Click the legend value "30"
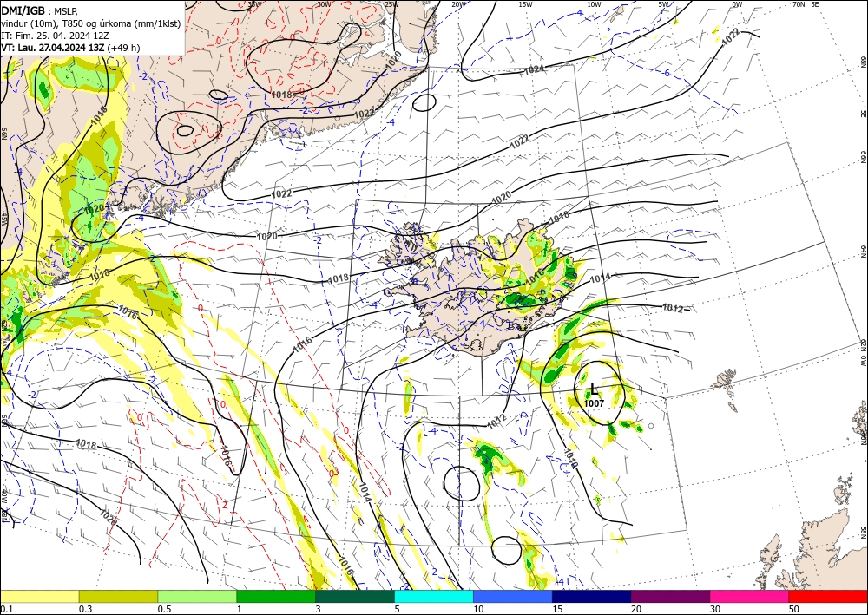 (x=715, y=609)
